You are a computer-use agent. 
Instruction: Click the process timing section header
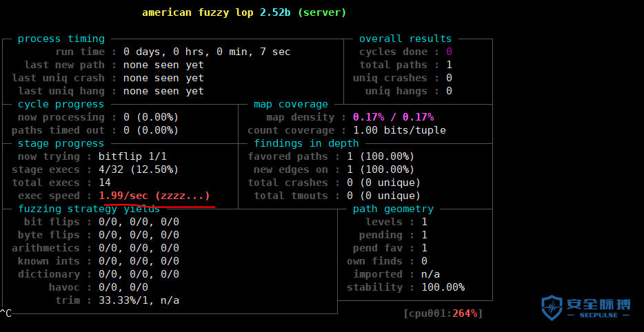point(61,39)
